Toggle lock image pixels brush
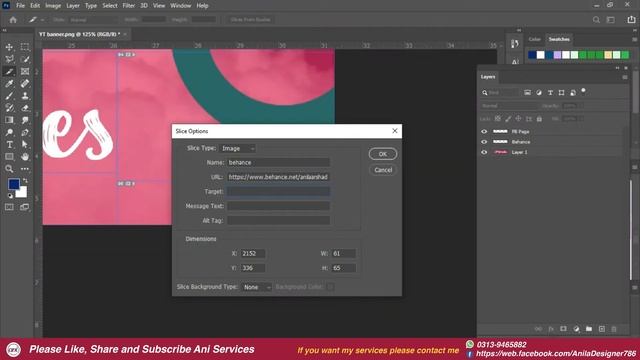 [x=508, y=118]
